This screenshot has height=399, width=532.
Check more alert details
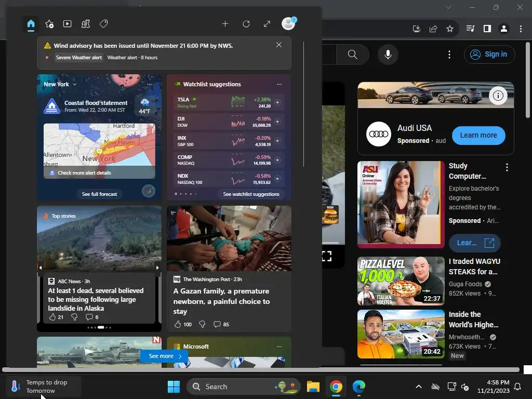tap(84, 172)
